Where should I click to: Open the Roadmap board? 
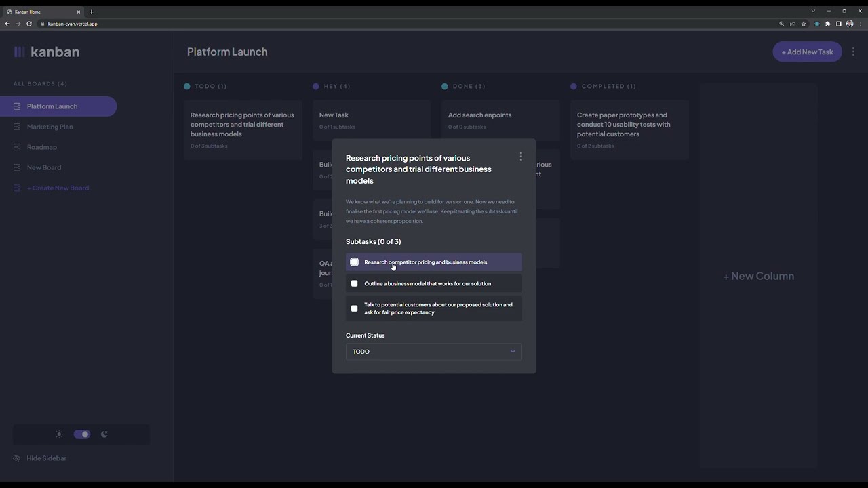tap(41, 147)
